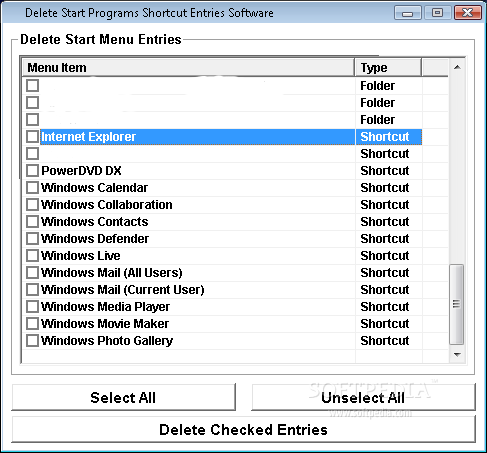Check the Internet Explorer checkbox
The height and width of the screenshot is (453, 487).
click(32, 136)
